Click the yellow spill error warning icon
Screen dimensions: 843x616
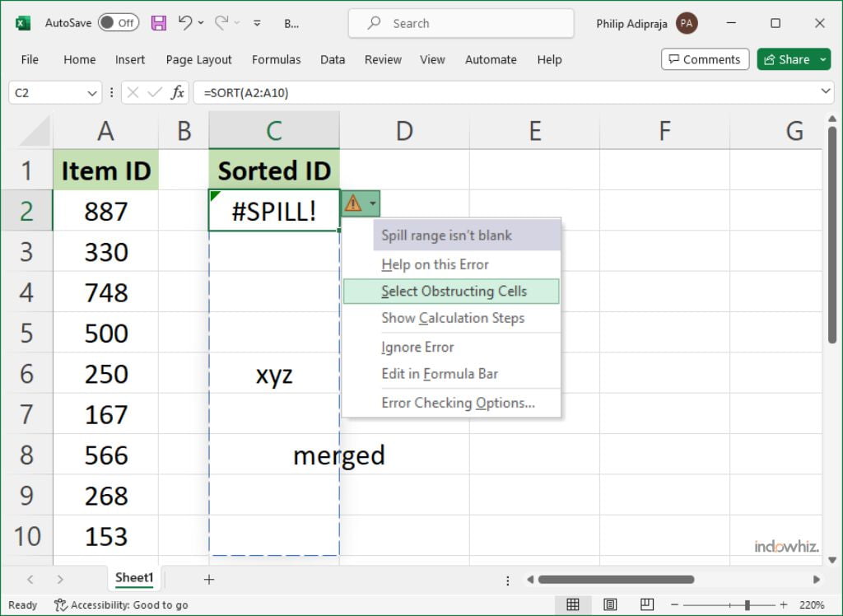(x=353, y=203)
